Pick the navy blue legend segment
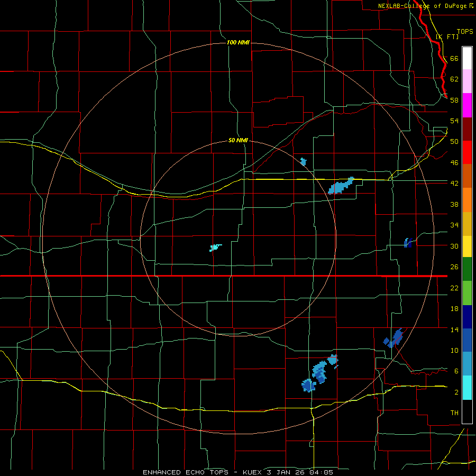Viewport: 476px width, 476px height. [467, 317]
